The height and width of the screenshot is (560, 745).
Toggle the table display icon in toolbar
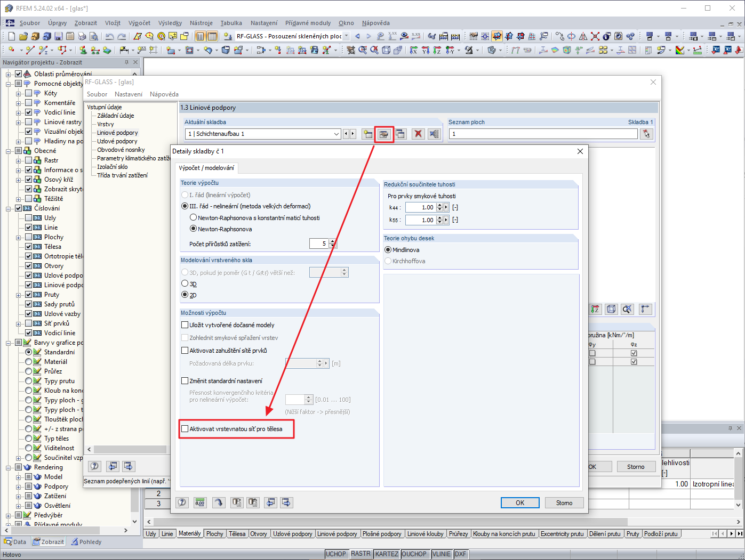point(212,36)
